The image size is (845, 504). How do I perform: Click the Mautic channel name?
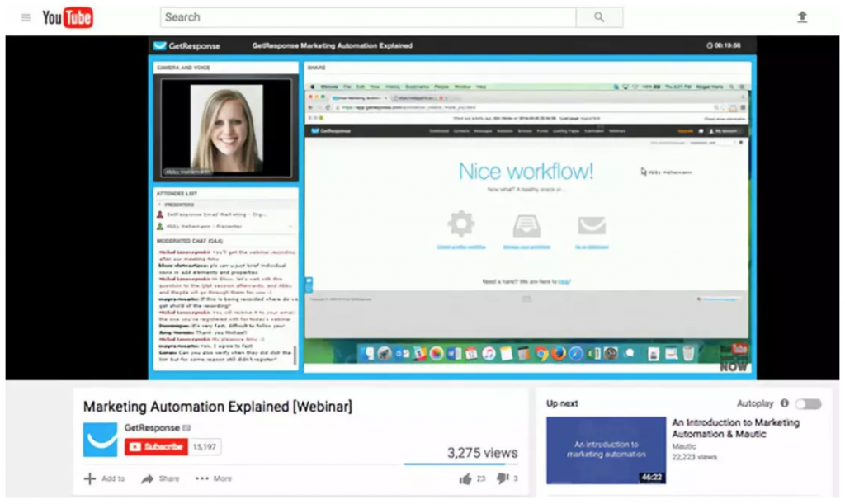pos(684,445)
